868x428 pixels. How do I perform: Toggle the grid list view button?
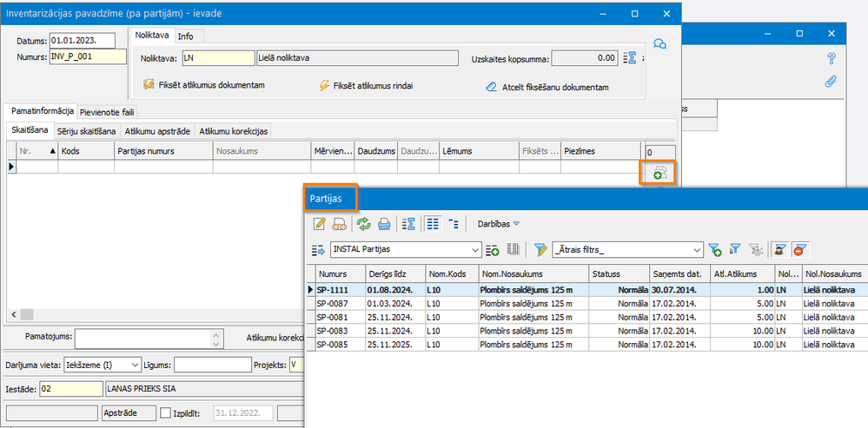tap(432, 224)
